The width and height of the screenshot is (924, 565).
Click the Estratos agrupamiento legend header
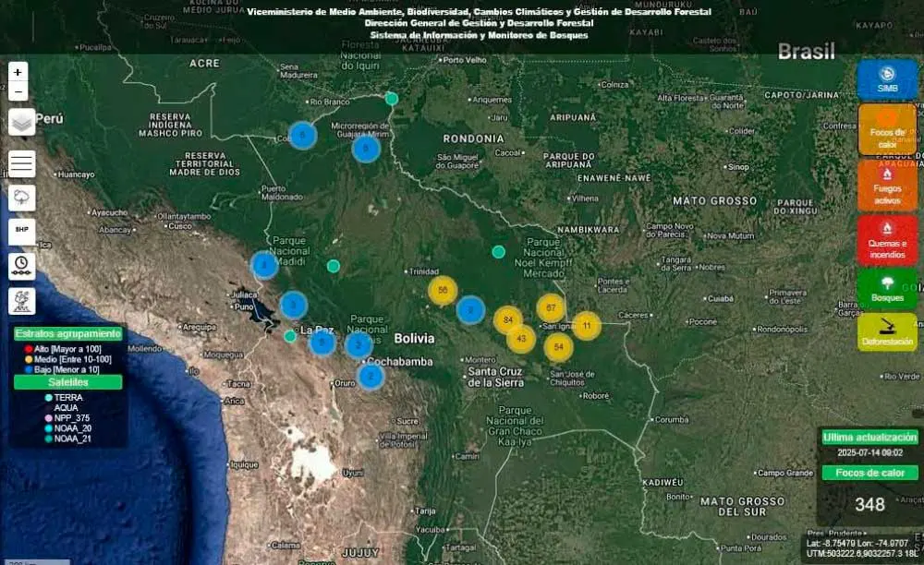click(67, 333)
